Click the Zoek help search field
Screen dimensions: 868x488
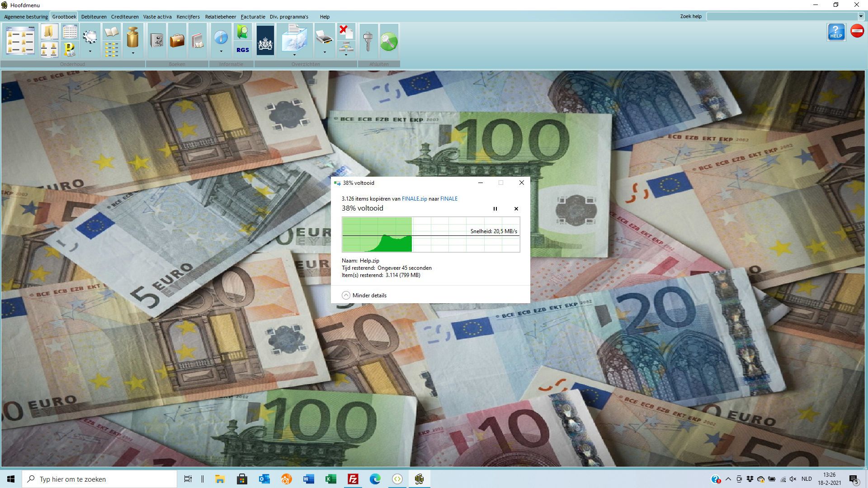click(782, 16)
